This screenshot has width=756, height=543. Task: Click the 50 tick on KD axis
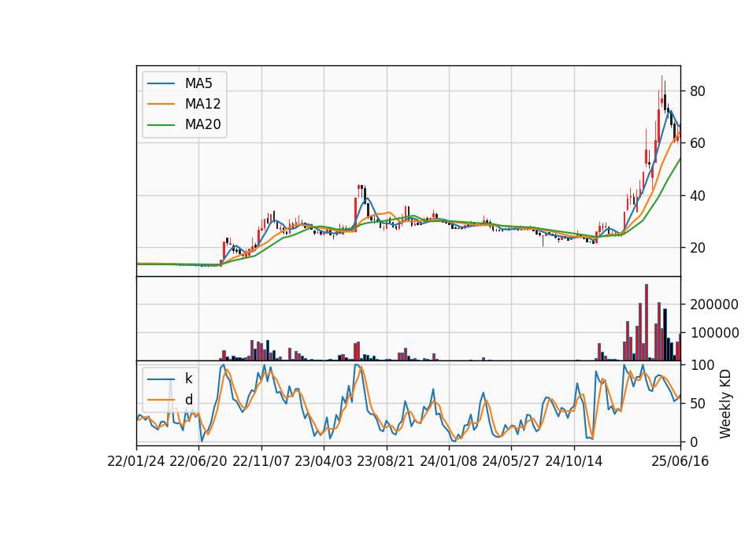tap(698, 403)
